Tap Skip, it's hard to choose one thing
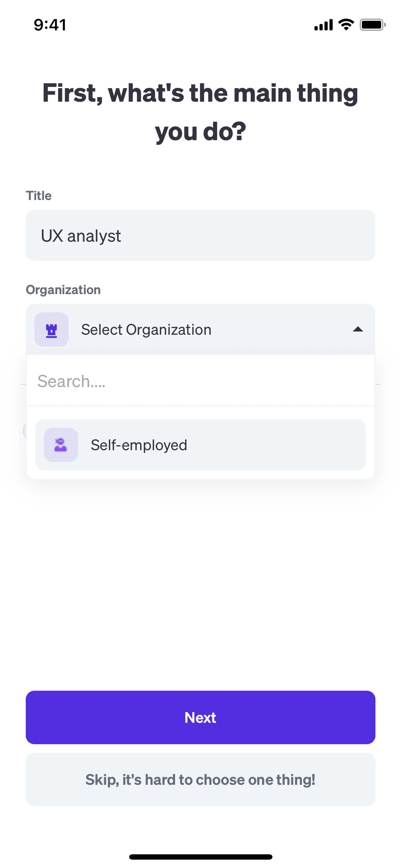The width and height of the screenshot is (401, 868). (200, 780)
